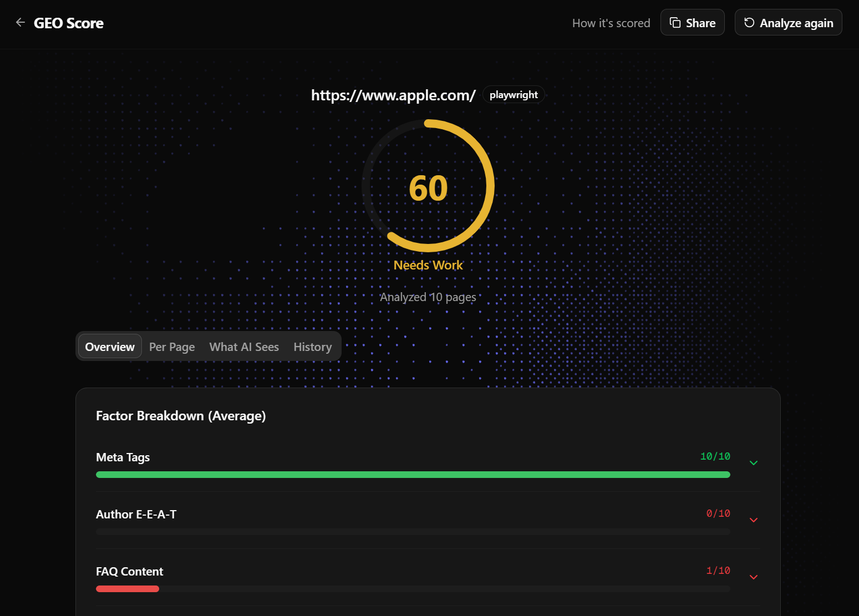This screenshot has height=616, width=859.
Task: Click the https://www.apple.com/ URL heading
Action: tap(393, 95)
